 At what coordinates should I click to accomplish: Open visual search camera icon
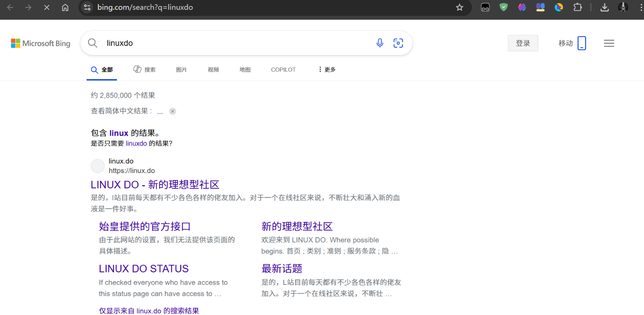coord(398,43)
